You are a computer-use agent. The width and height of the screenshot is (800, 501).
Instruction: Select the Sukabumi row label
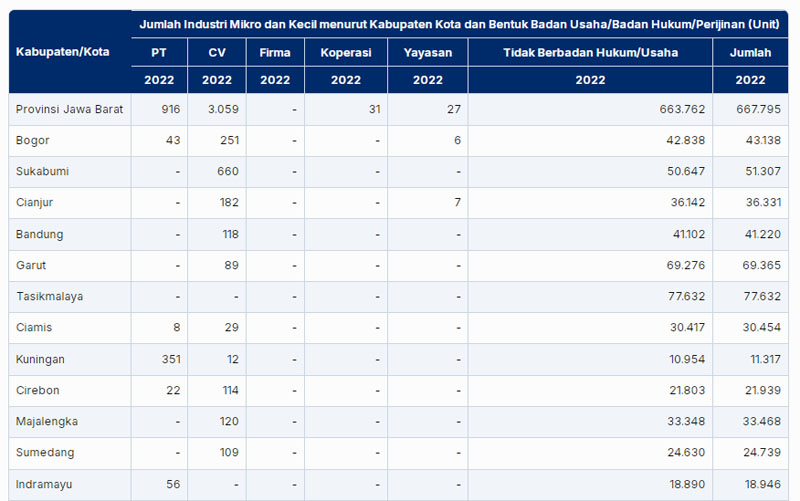point(42,171)
